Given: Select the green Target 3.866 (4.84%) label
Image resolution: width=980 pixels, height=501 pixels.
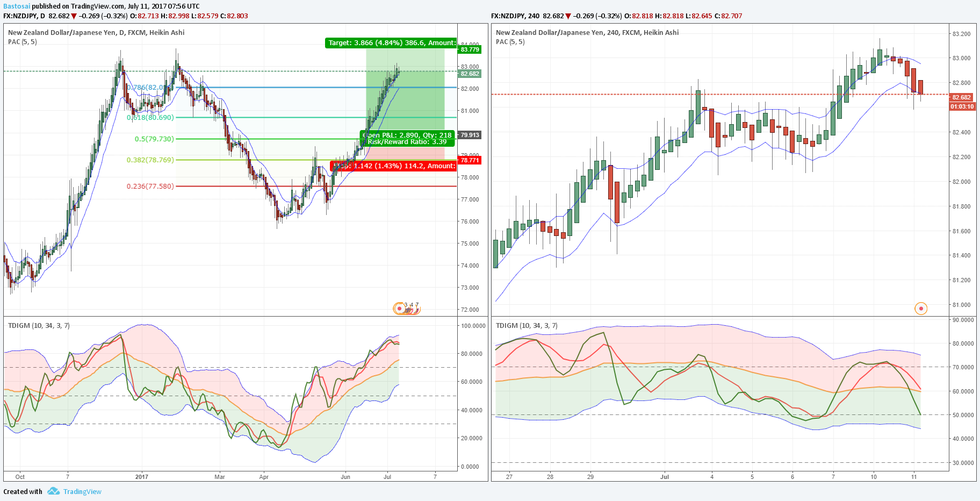Looking at the screenshot, I should click(x=391, y=43).
